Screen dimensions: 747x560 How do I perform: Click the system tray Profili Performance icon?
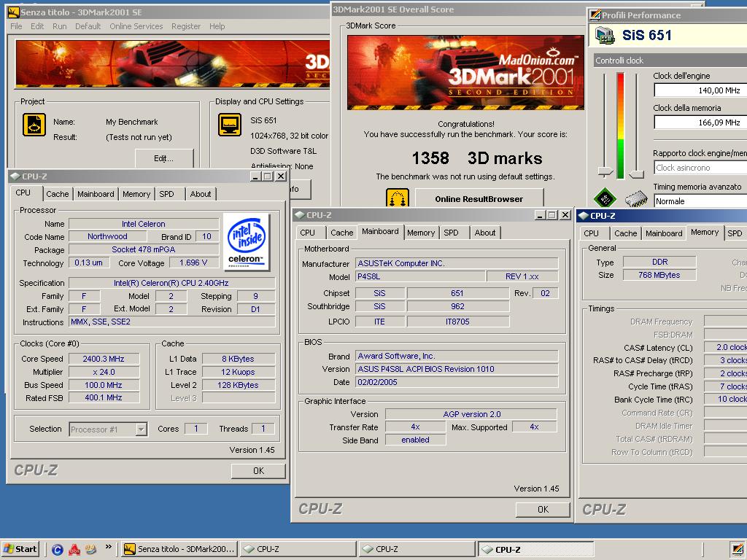[x=738, y=549]
